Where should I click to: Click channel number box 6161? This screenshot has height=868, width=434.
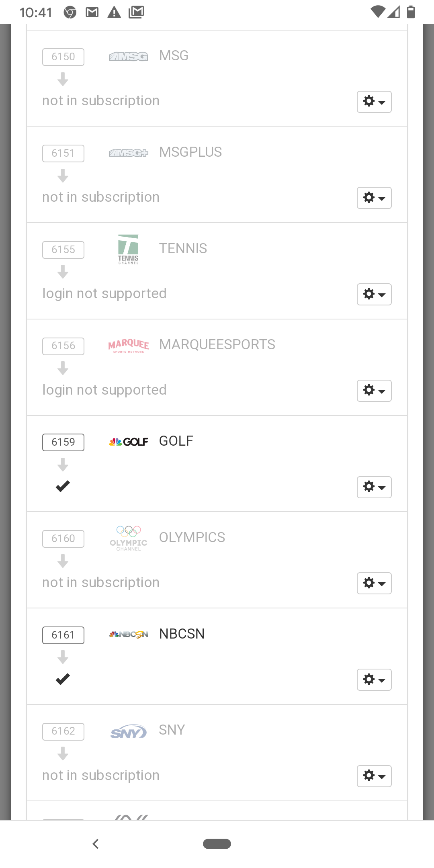coord(63,635)
